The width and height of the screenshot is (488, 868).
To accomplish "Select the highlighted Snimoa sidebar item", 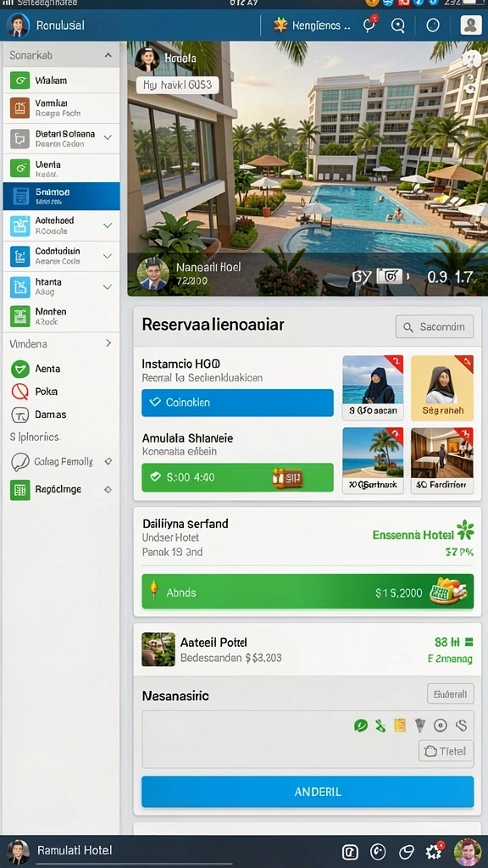I will pyautogui.click(x=61, y=196).
